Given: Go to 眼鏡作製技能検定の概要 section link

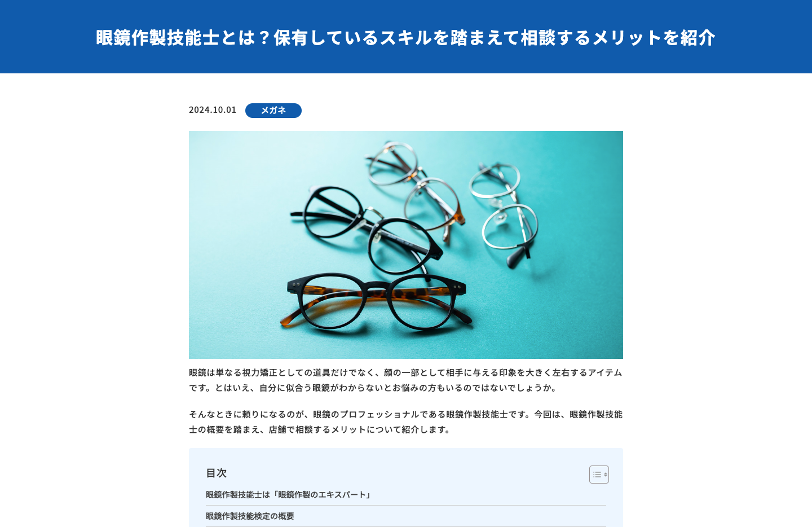Looking at the screenshot, I should [250, 516].
